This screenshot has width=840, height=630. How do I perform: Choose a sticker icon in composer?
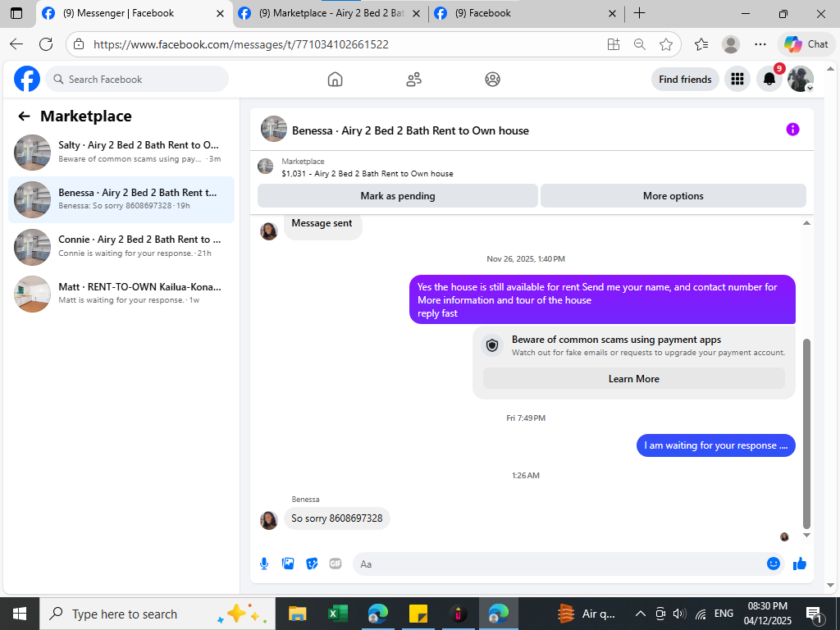pos(312,564)
